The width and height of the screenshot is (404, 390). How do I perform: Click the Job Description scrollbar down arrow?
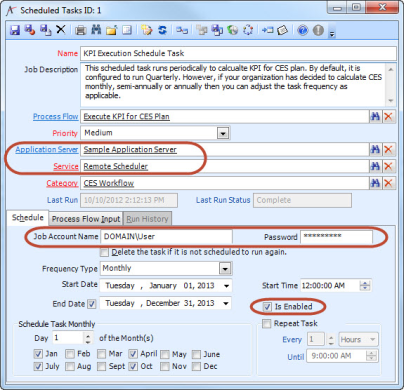click(391, 101)
